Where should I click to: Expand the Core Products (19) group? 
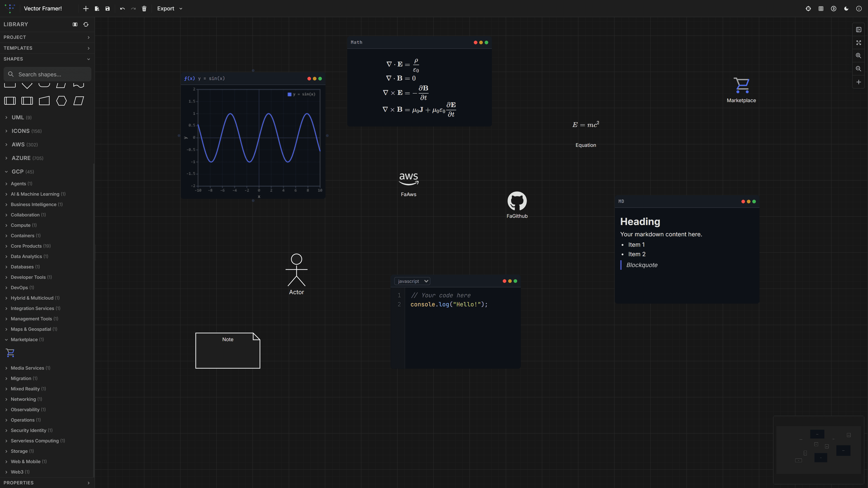coord(47,246)
